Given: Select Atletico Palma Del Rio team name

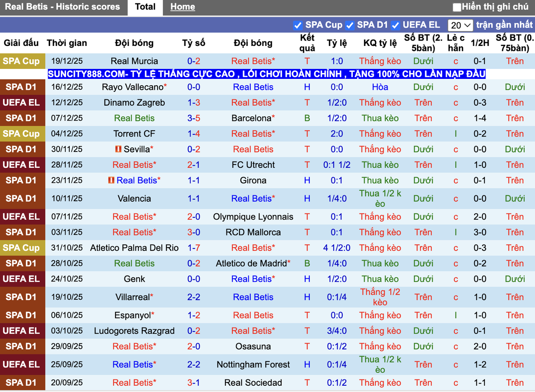Looking at the screenshot, I should pos(134,248).
